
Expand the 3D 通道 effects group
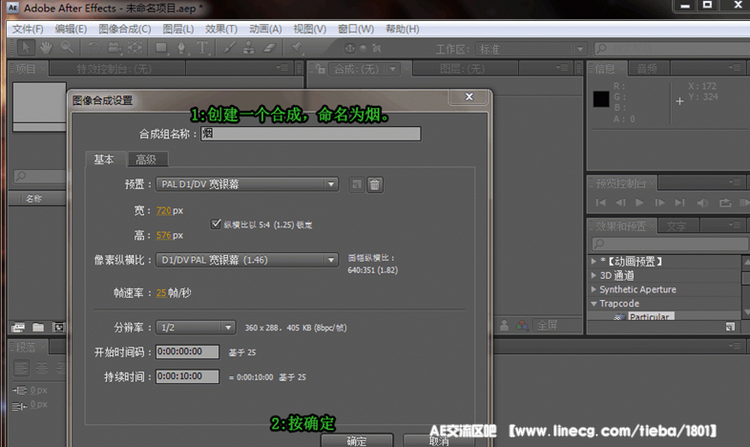(x=594, y=275)
